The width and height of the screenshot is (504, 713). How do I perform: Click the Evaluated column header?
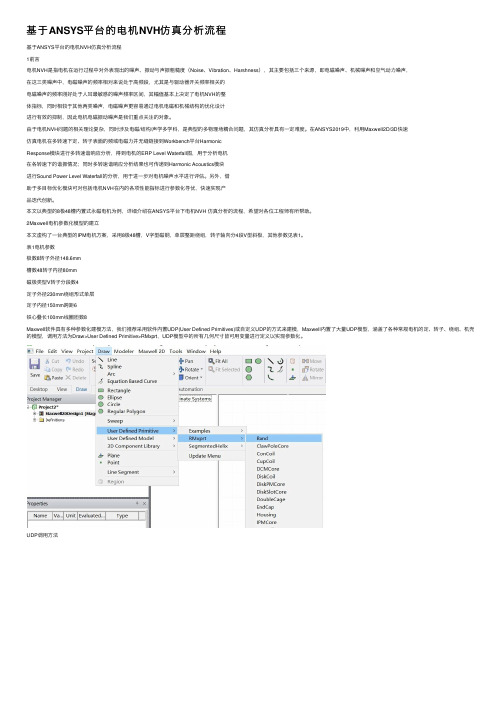92,516
